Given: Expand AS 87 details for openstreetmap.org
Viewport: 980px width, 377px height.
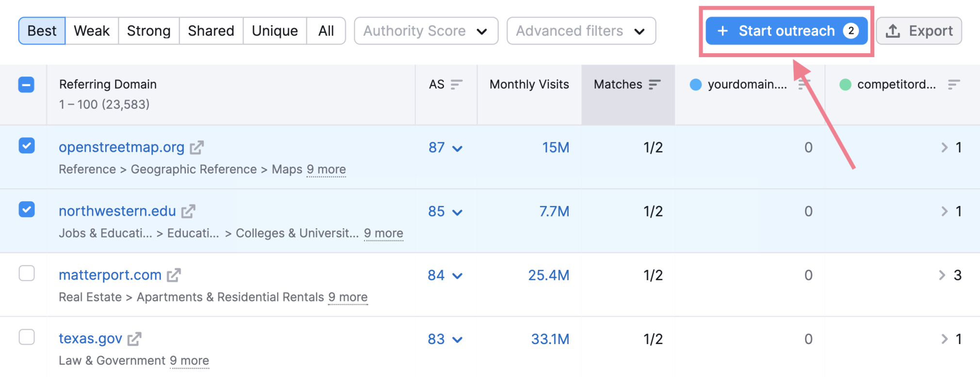Looking at the screenshot, I should click(x=457, y=148).
